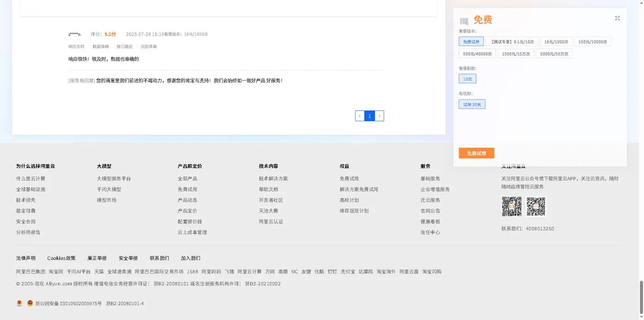Open the 配置报价器 link
This screenshot has width=644, height=320.
(x=190, y=221)
